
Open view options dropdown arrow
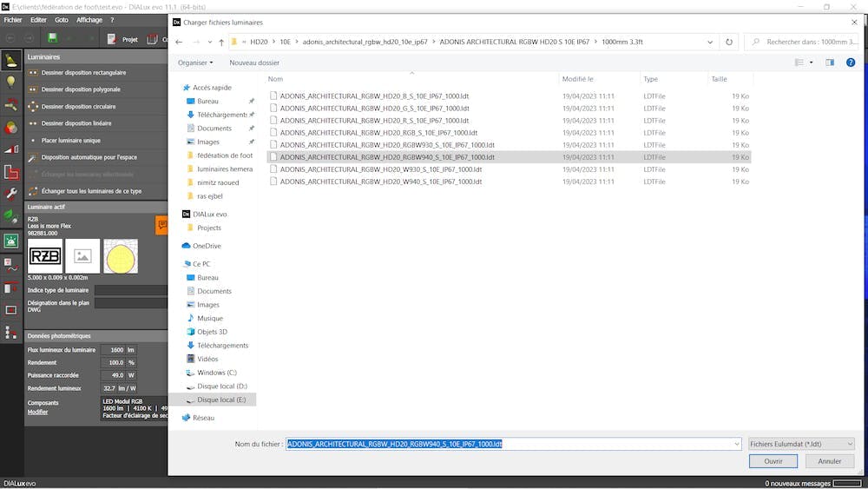(812, 63)
